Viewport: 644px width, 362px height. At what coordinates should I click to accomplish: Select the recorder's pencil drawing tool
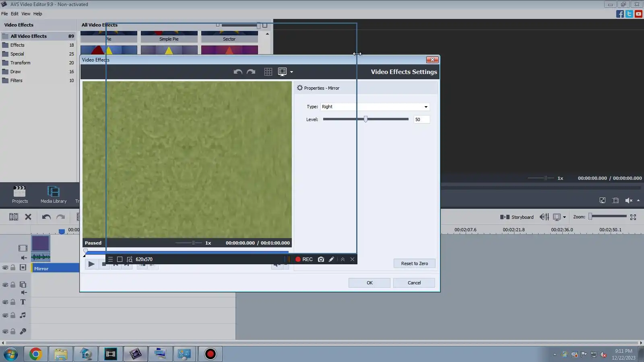click(x=331, y=259)
